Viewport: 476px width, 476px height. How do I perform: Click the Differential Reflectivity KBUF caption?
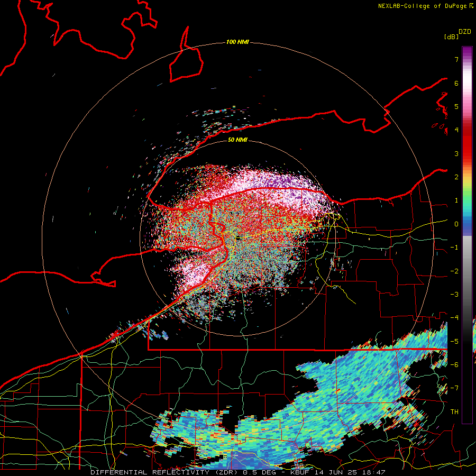[237, 472]
